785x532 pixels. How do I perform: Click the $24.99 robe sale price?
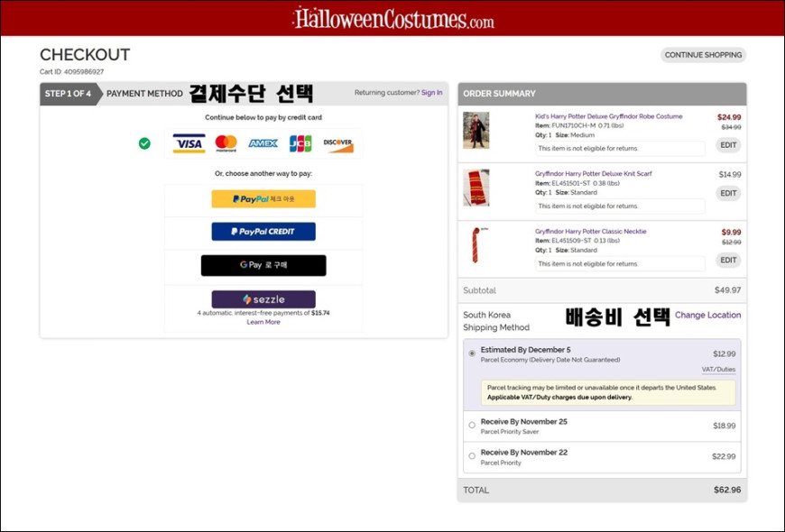click(x=728, y=117)
